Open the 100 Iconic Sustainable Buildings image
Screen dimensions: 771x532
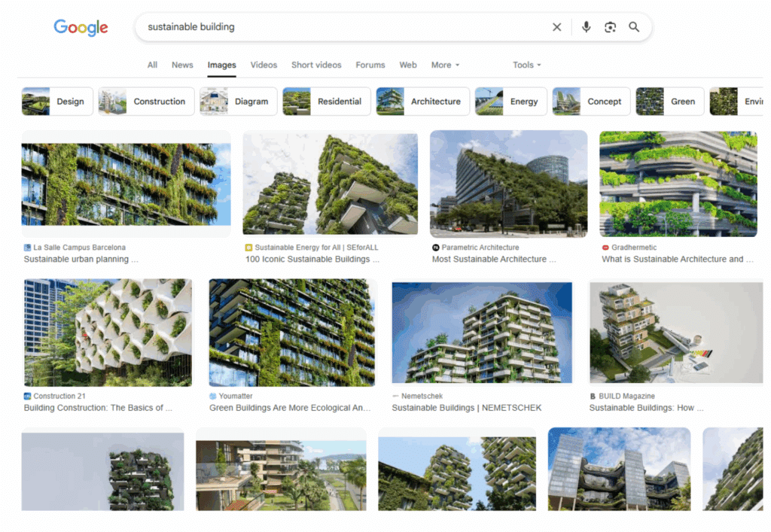point(331,184)
